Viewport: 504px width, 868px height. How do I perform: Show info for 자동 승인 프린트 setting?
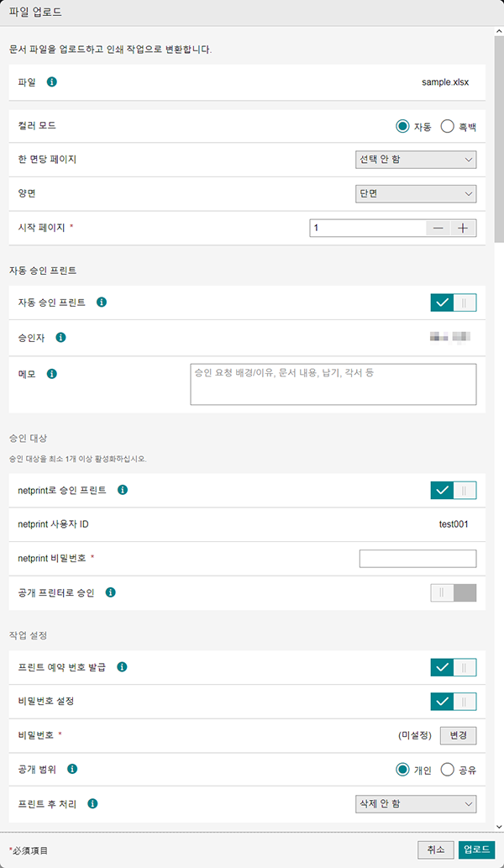tap(102, 302)
